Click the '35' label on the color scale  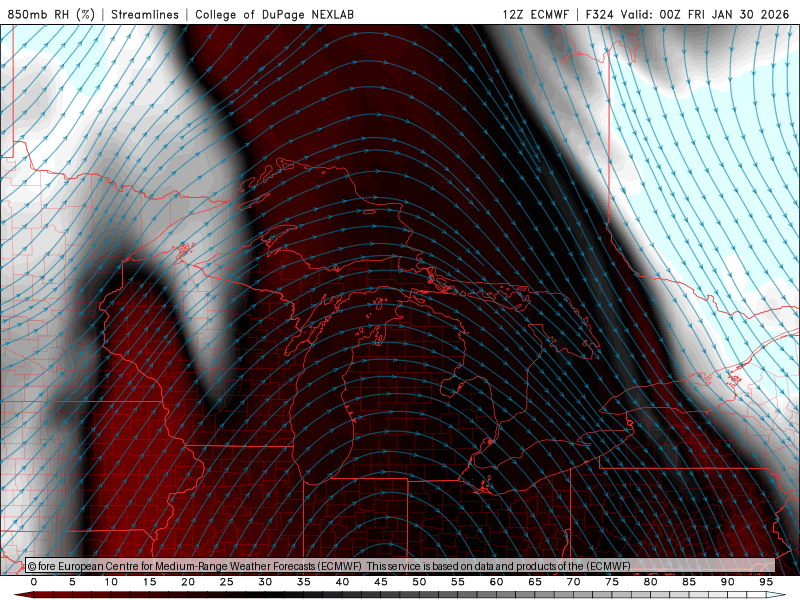coord(304,582)
